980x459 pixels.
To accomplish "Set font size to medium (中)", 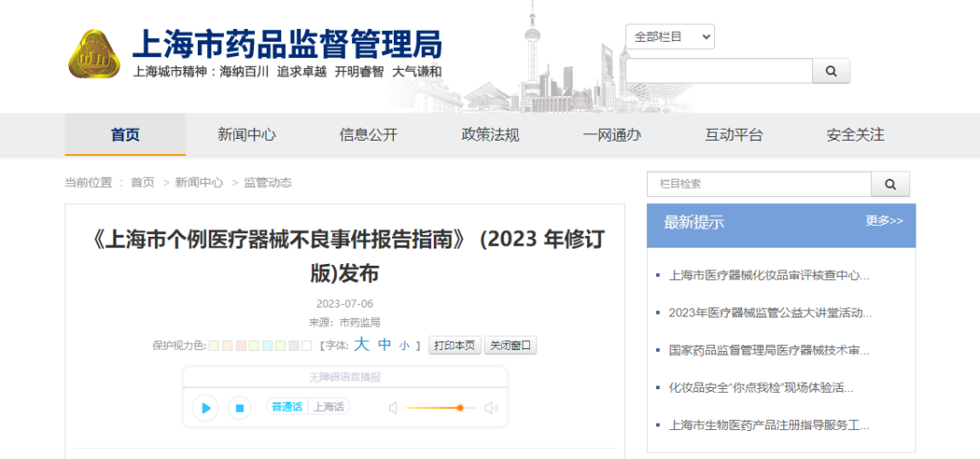I will tap(385, 345).
